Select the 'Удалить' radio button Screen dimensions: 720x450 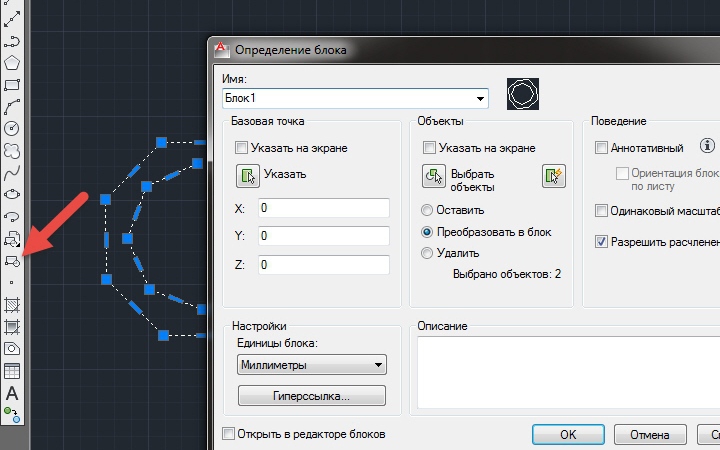click(427, 253)
